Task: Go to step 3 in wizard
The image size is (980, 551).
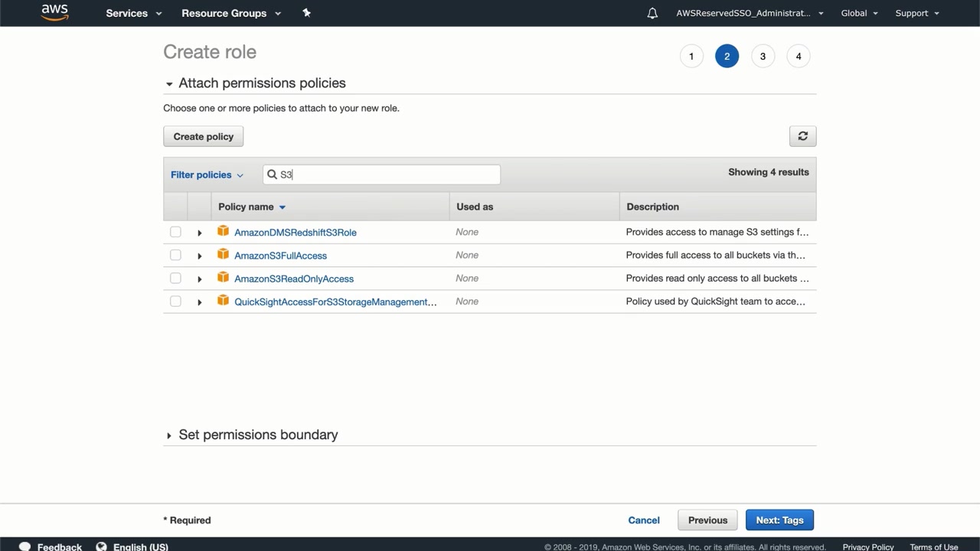Action: point(763,56)
